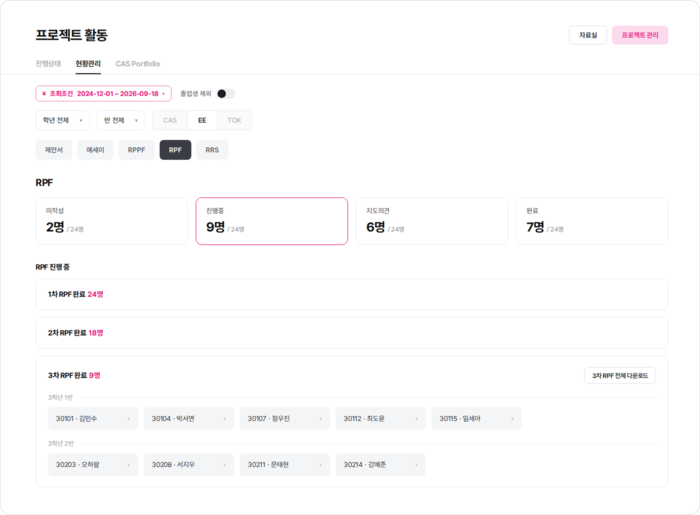Screen dimensions: 700x515
Task: Toggle the 졸업생 제외 switch
Action: click(x=225, y=94)
